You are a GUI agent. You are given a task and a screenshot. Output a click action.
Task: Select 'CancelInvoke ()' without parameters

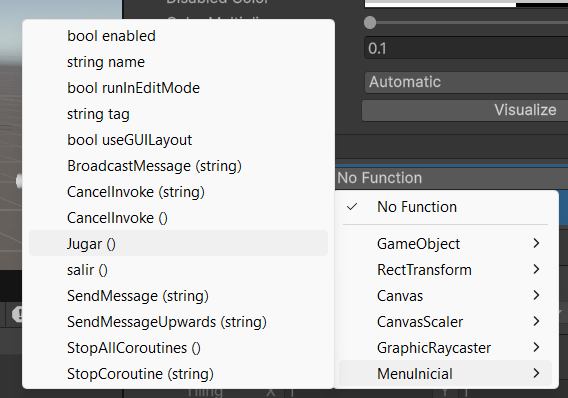[178, 218]
